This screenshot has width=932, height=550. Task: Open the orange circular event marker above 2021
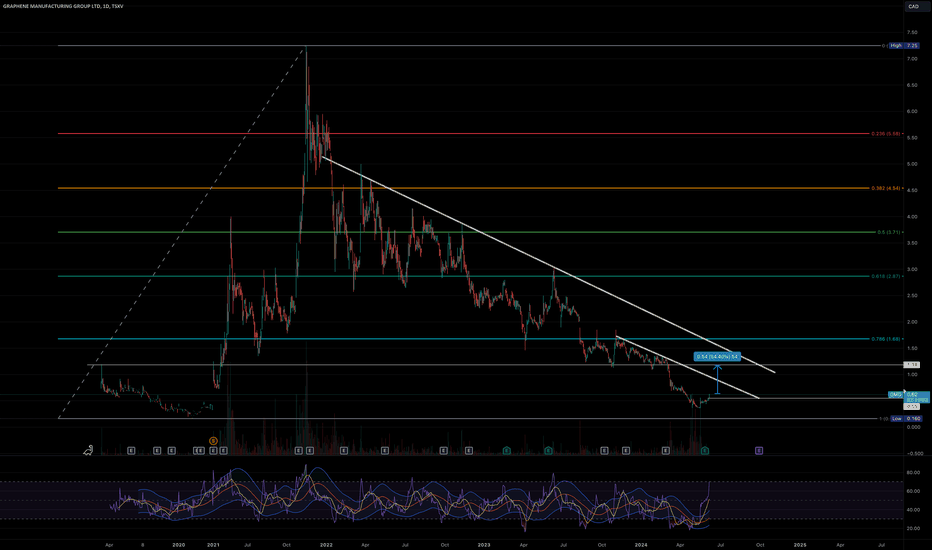213,441
